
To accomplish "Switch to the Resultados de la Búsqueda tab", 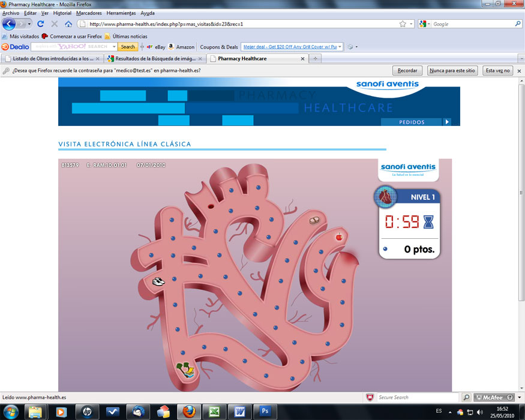I will [x=154, y=59].
